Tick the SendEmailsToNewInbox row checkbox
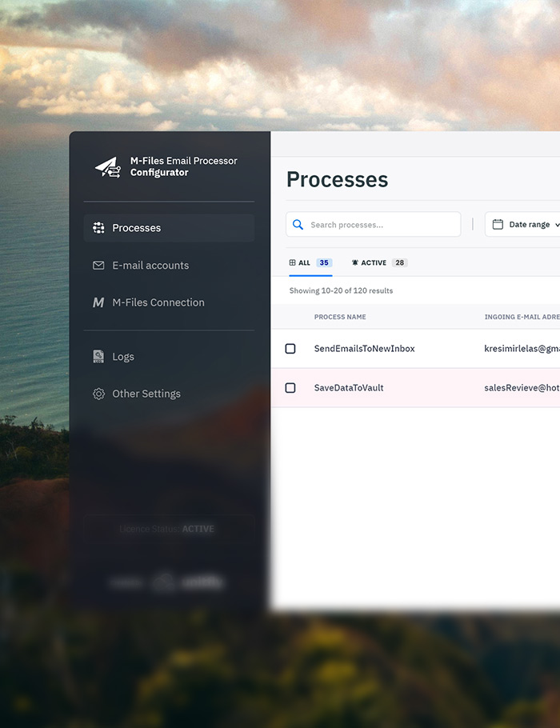560x728 pixels. coord(290,349)
